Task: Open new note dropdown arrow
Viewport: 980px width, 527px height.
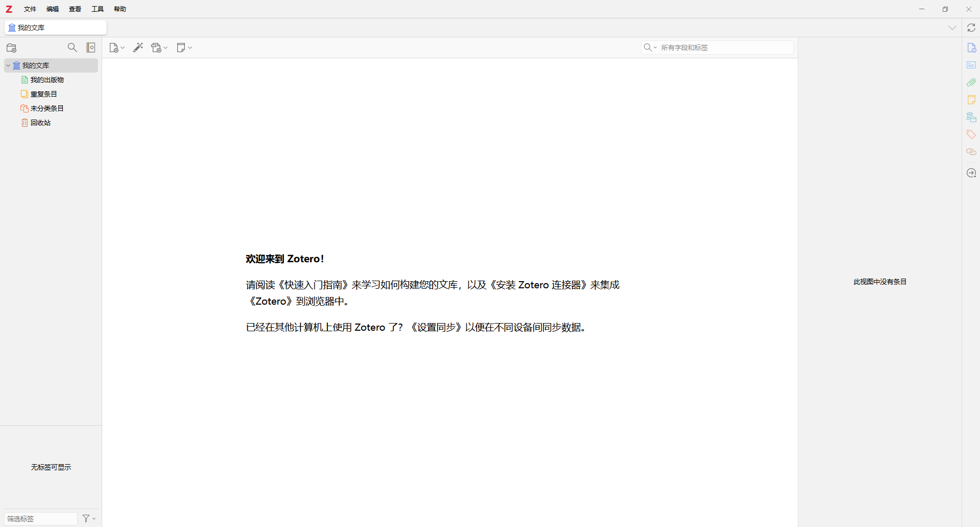Action: pos(190,48)
